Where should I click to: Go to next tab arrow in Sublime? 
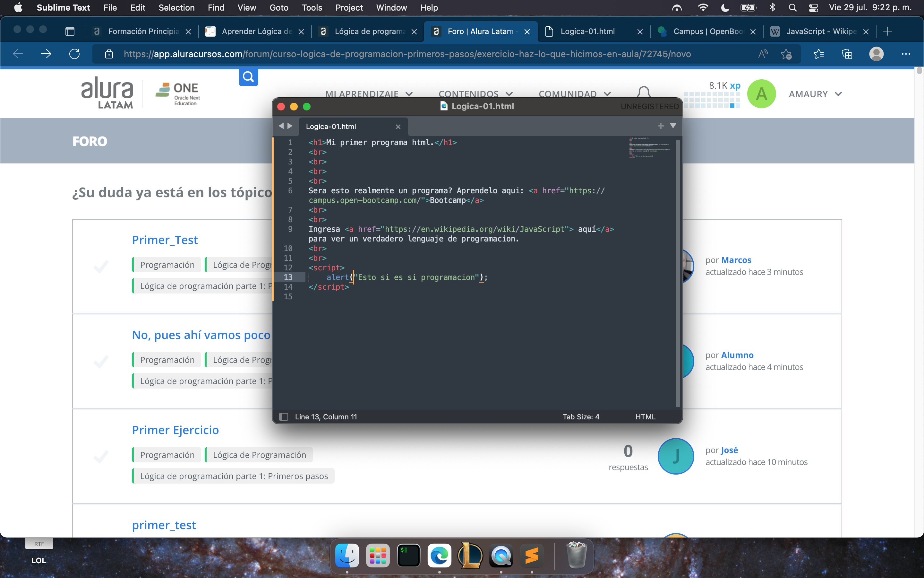tap(290, 126)
